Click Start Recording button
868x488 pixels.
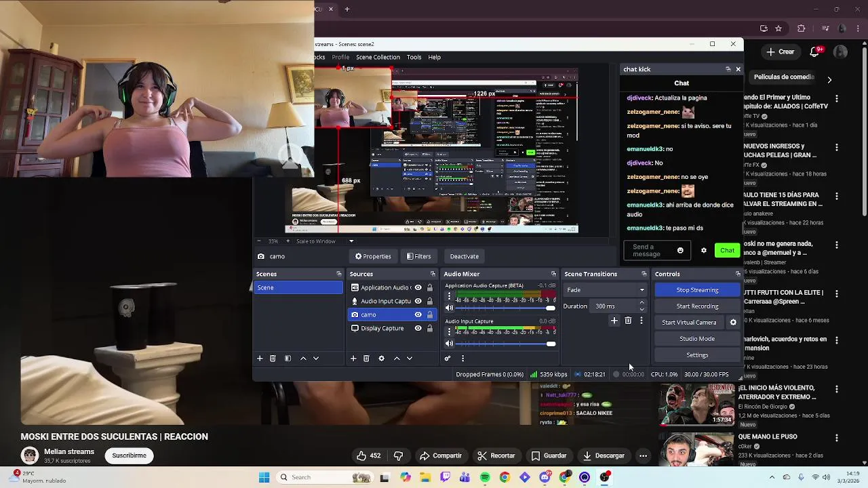click(x=697, y=306)
